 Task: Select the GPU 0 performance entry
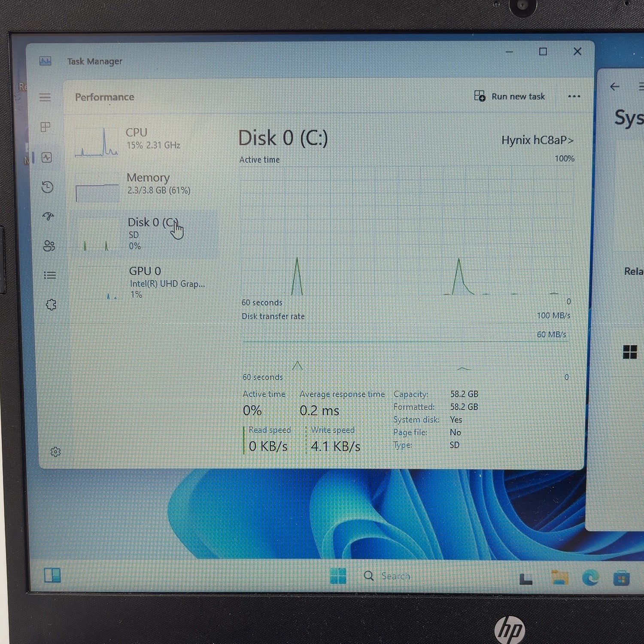tap(145, 283)
